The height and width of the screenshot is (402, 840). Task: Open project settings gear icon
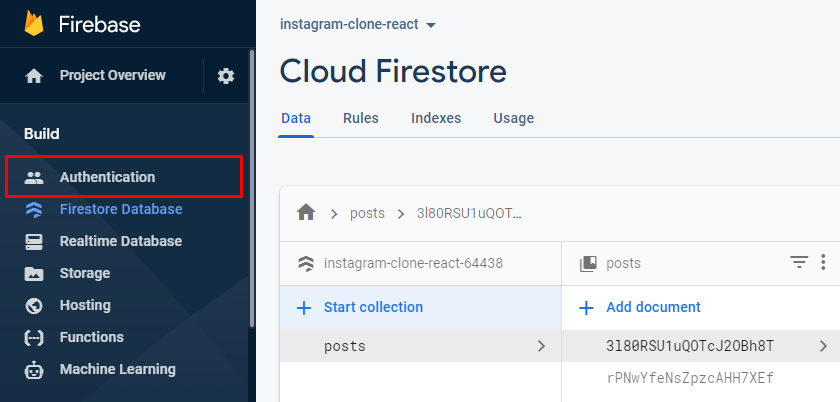[226, 76]
